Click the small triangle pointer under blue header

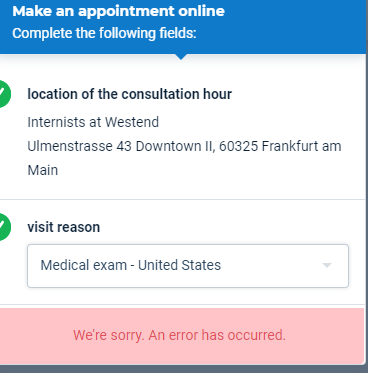tap(181, 57)
